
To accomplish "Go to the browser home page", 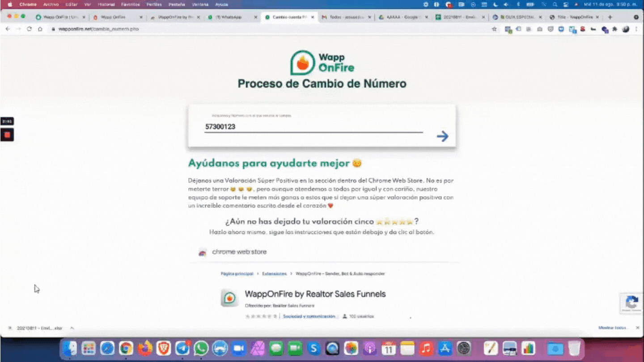I will [x=40, y=29].
